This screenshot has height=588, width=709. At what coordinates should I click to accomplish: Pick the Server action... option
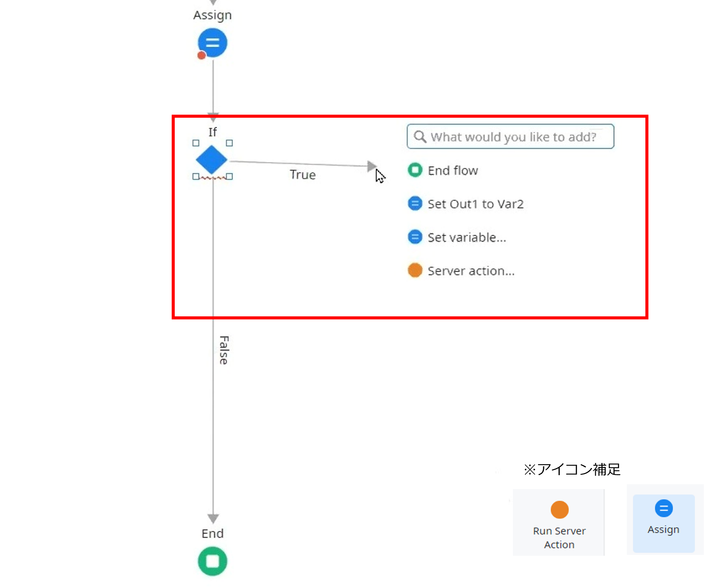point(471,271)
